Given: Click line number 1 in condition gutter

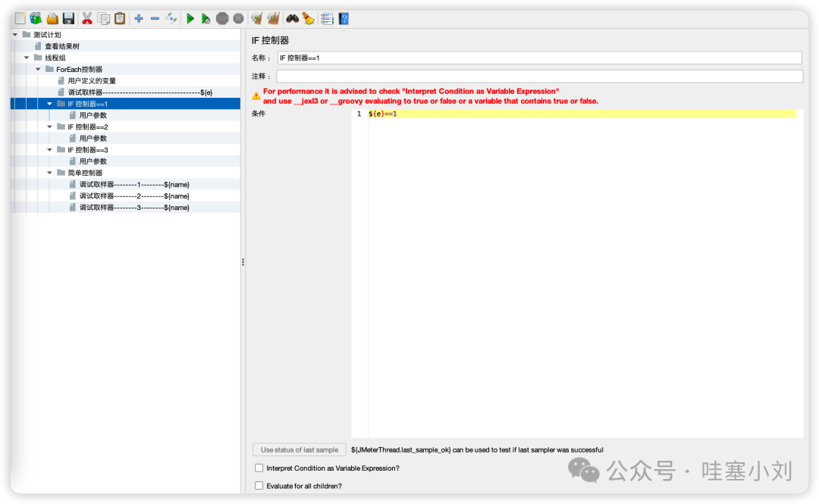Looking at the screenshot, I should pos(359,114).
